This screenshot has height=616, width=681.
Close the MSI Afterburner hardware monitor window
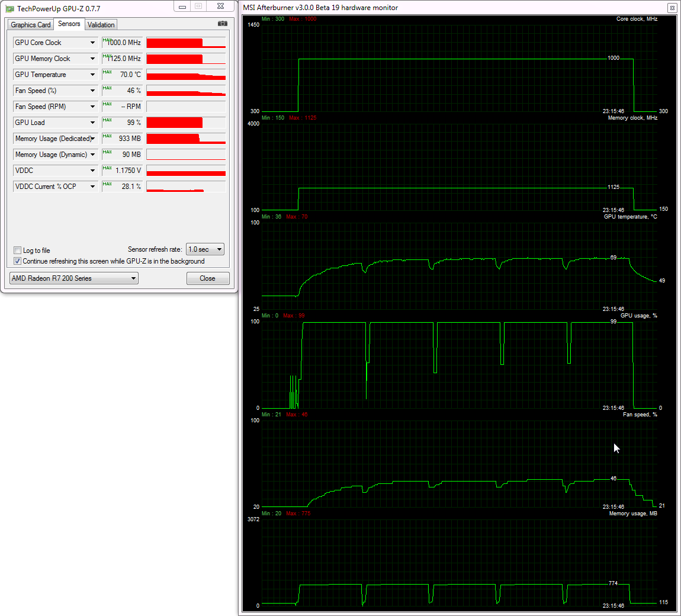click(x=672, y=8)
